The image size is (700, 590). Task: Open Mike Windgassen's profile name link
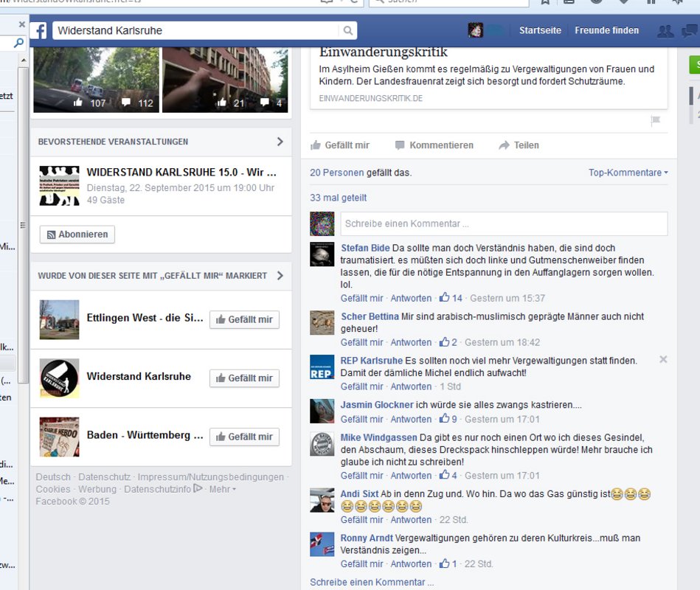(x=378, y=437)
